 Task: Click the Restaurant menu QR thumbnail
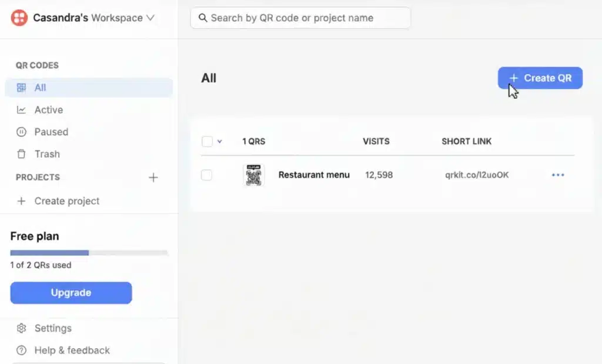click(x=253, y=175)
